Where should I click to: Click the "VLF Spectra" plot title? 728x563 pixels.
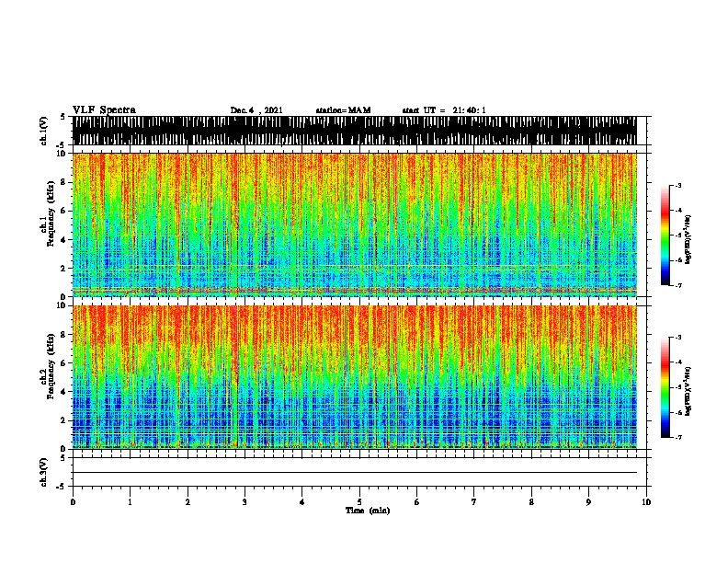pos(104,110)
